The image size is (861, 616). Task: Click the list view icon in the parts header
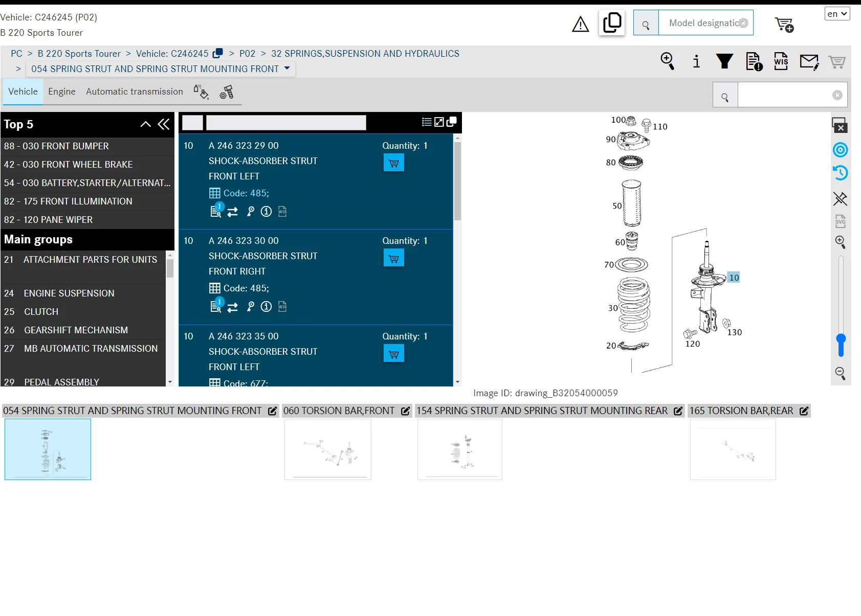(x=426, y=122)
